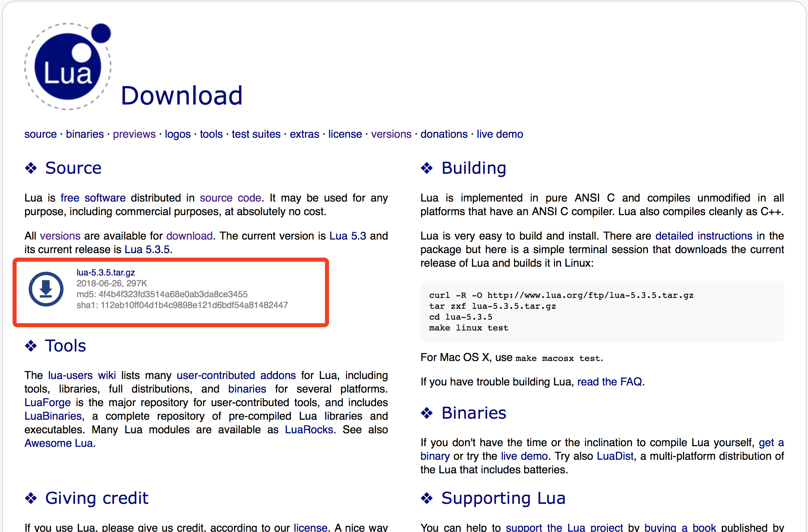Open the LuaForge link

point(47,402)
